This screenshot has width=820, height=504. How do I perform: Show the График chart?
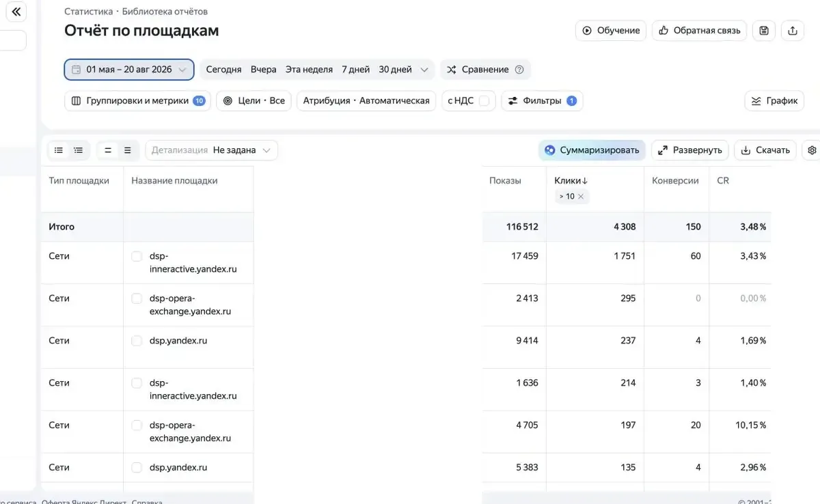pos(774,101)
